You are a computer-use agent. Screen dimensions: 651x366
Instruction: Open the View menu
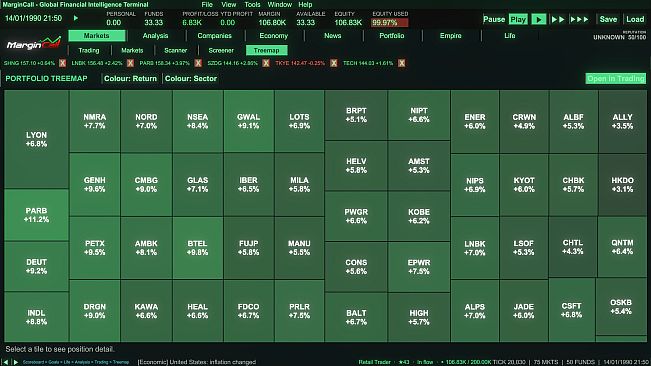click(x=228, y=5)
